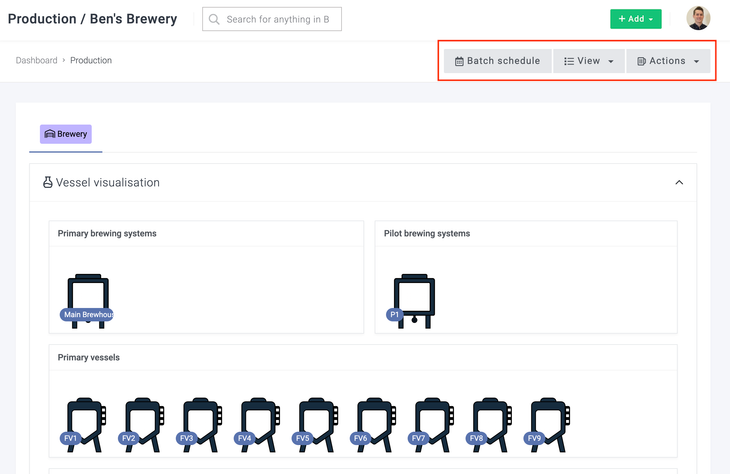Click the Batch schedule button
The image size is (730, 474).
click(497, 61)
